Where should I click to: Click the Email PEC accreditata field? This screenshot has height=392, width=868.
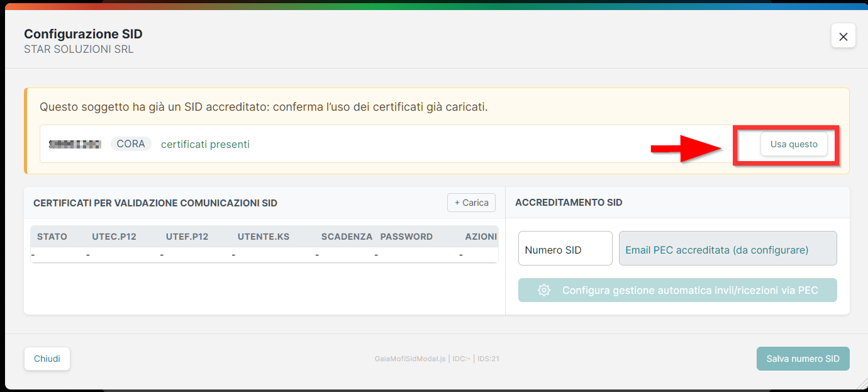[x=728, y=249]
